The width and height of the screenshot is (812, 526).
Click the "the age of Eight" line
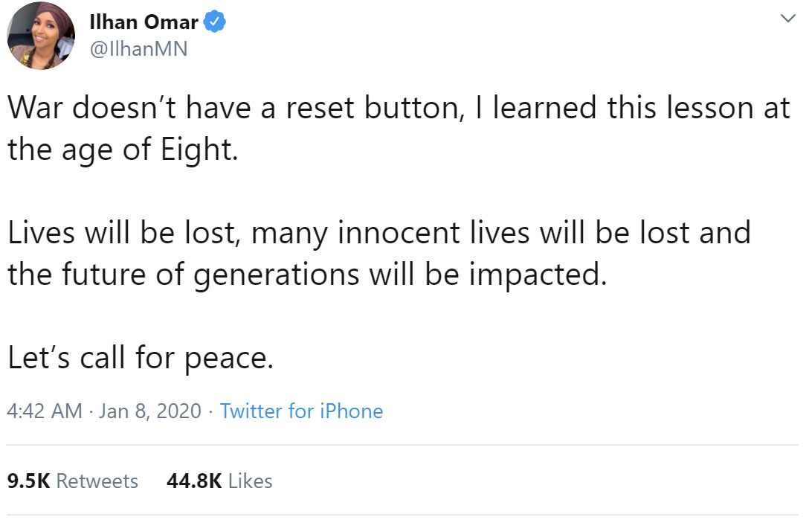pyautogui.click(x=123, y=150)
